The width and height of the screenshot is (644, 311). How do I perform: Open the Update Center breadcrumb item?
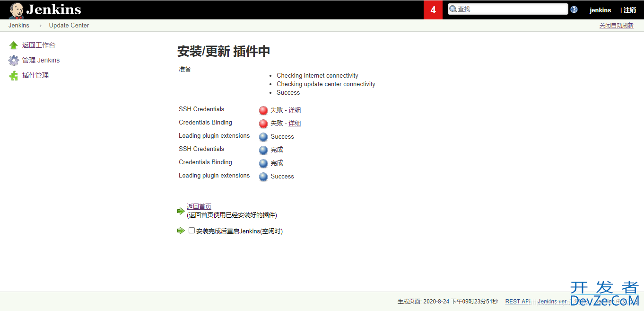click(69, 26)
